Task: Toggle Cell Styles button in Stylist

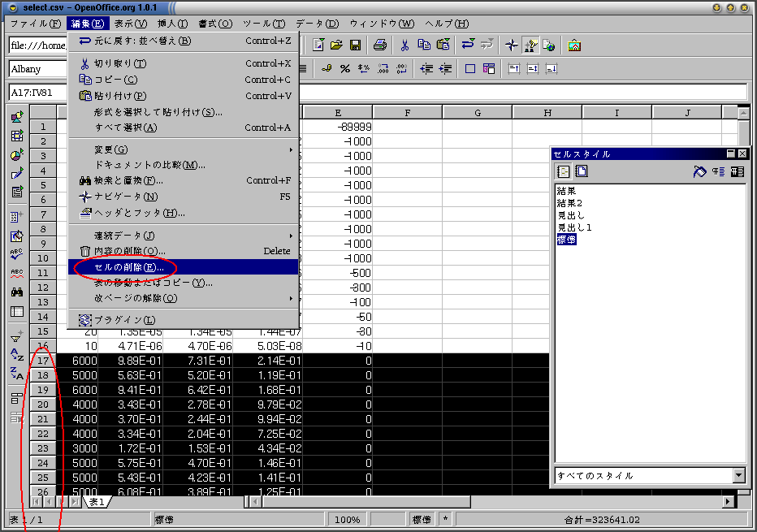Action: click(564, 171)
